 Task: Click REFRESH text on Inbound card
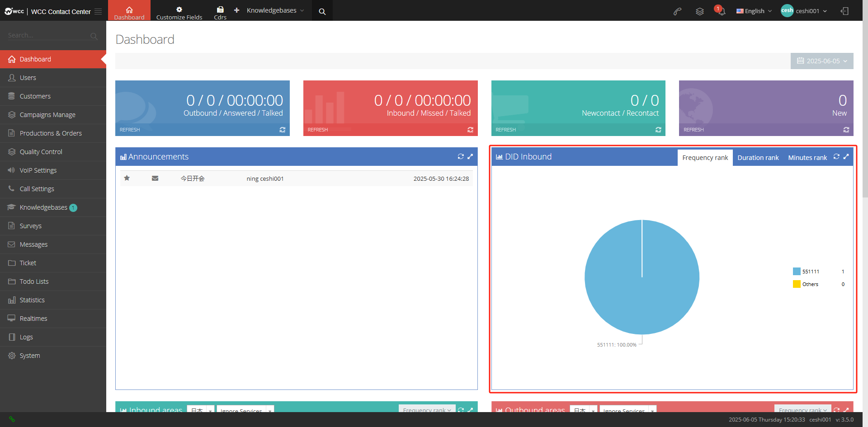pos(318,130)
